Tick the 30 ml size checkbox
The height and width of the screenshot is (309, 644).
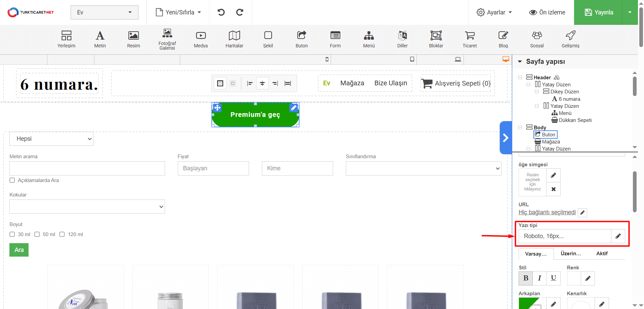click(x=12, y=234)
